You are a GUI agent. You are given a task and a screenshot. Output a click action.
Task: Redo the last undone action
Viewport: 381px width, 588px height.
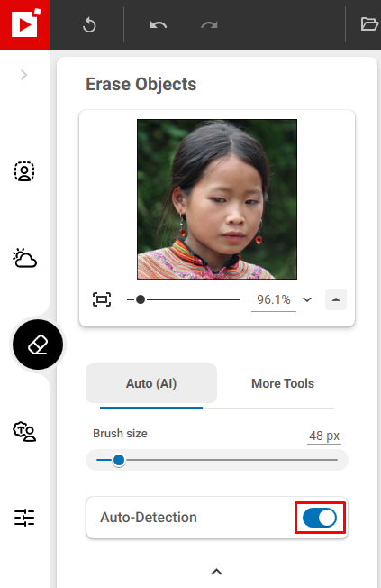click(209, 25)
